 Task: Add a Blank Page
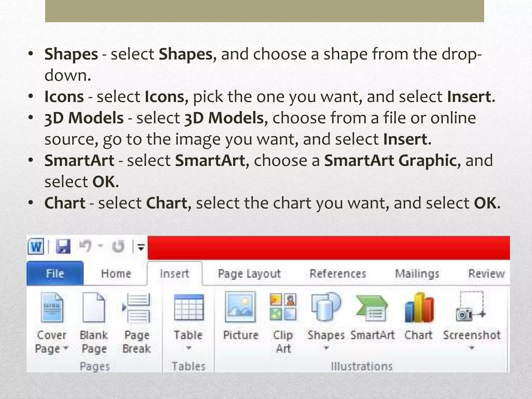pyautogui.click(x=94, y=307)
